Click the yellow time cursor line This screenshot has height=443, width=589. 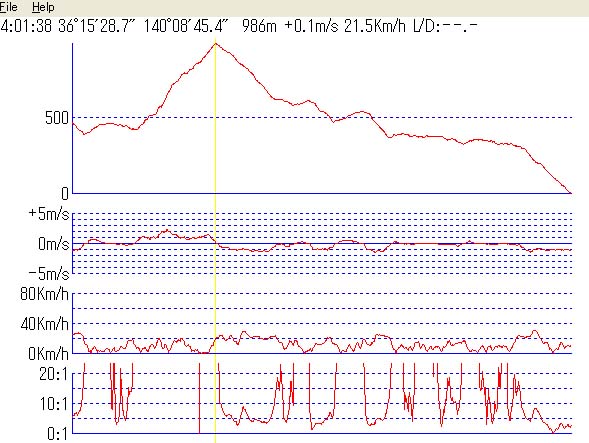click(215, 240)
